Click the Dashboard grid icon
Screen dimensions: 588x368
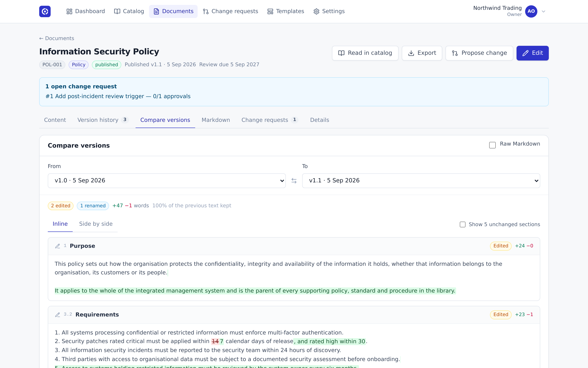69,11
